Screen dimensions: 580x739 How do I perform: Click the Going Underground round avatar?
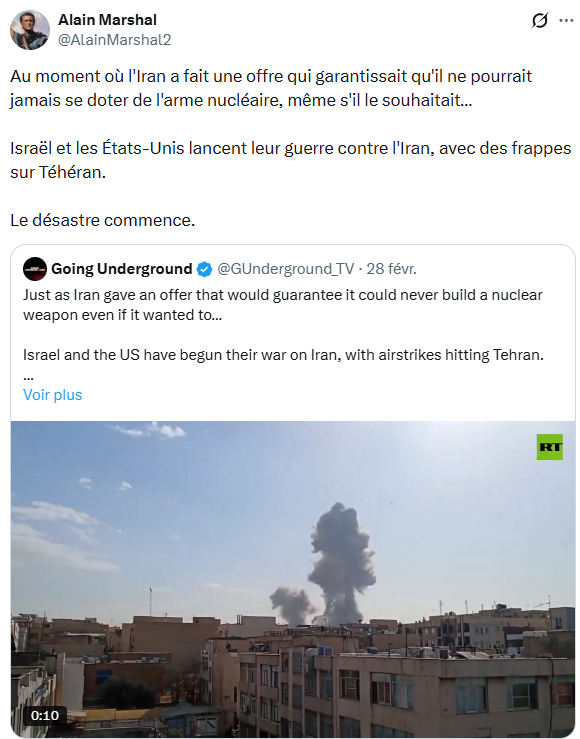click(35, 269)
